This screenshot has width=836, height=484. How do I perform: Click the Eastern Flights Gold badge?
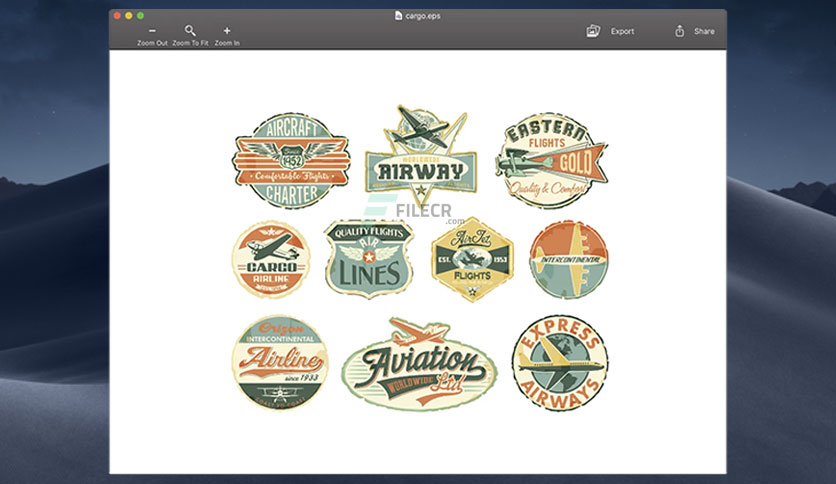[x=551, y=160]
